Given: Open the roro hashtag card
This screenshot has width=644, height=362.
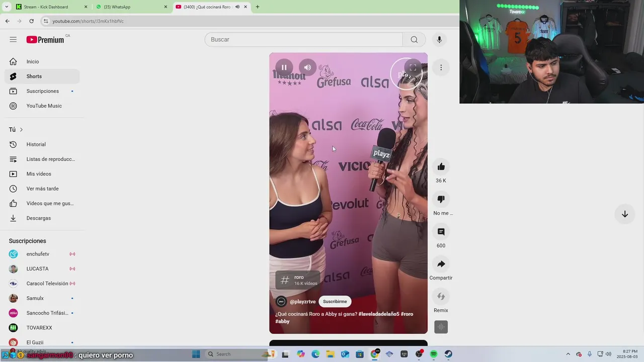Looking at the screenshot, I should coord(298,280).
